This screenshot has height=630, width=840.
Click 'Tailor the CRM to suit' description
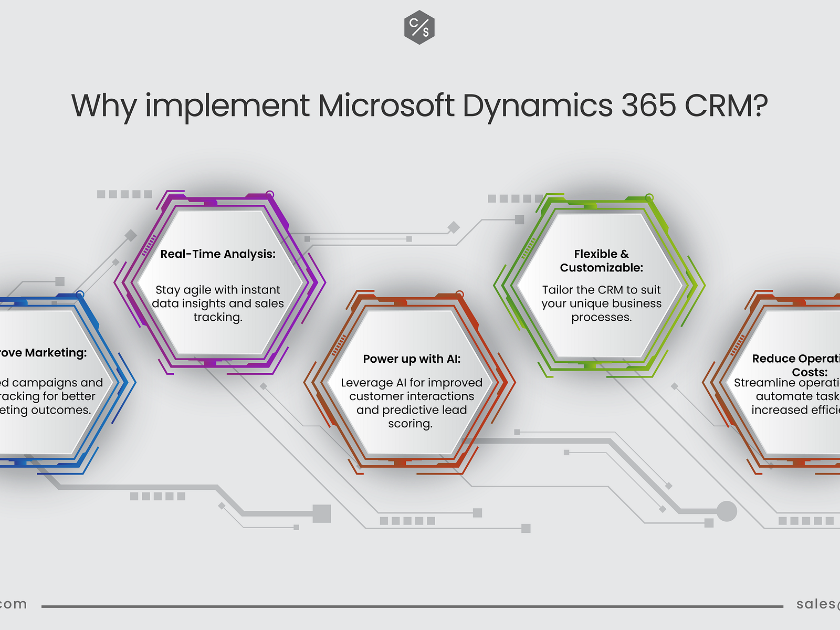(x=602, y=303)
